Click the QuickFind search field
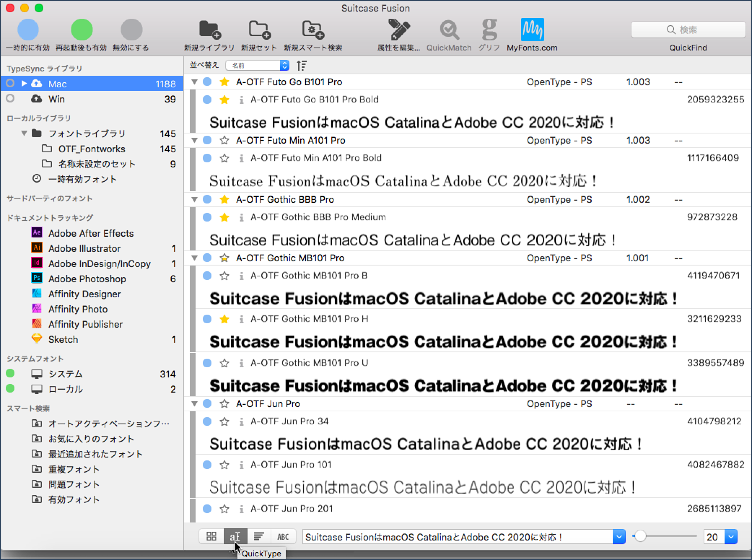 pos(688,30)
